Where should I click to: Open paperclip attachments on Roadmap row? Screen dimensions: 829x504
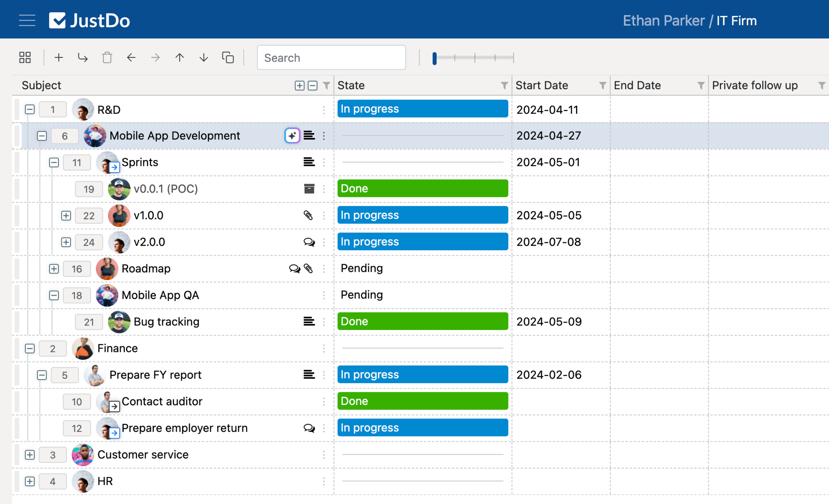[x=308, y=269]
